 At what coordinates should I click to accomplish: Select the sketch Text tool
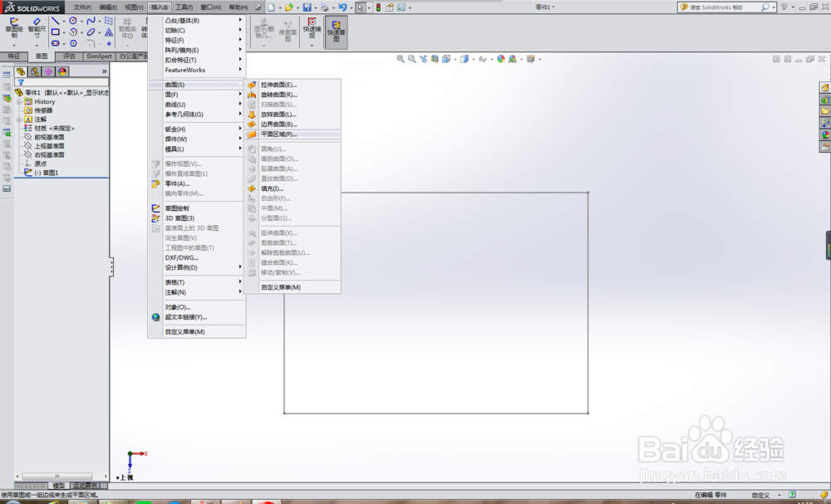click(109, 32)
